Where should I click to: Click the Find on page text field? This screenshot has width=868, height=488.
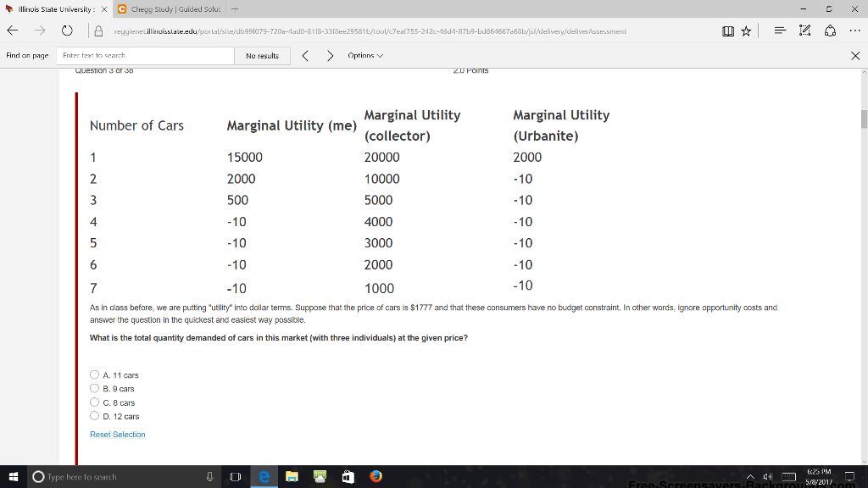pyautogui.click(x=144, y=56)
